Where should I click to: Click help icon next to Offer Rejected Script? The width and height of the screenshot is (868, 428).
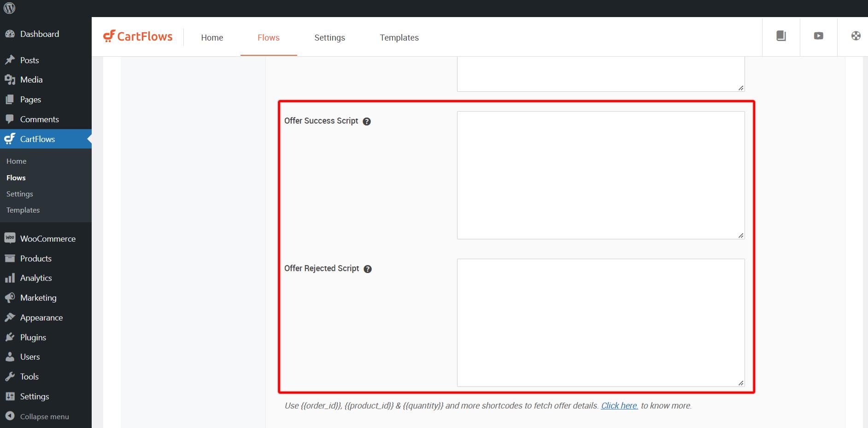pos(368,269)
